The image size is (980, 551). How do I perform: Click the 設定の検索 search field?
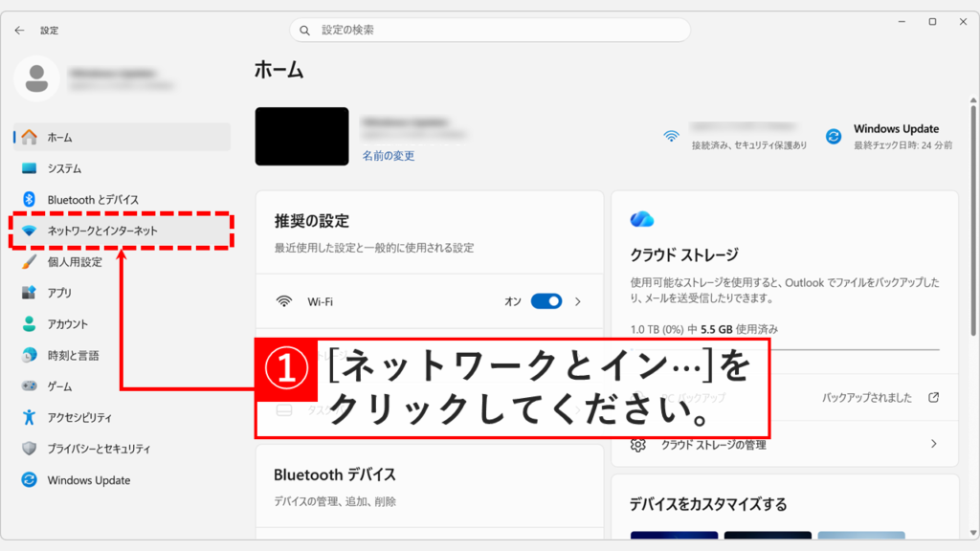click(489, 30)
